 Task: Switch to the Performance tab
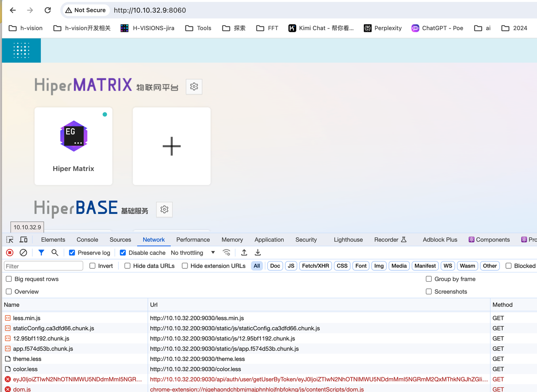tap(193, 240)
